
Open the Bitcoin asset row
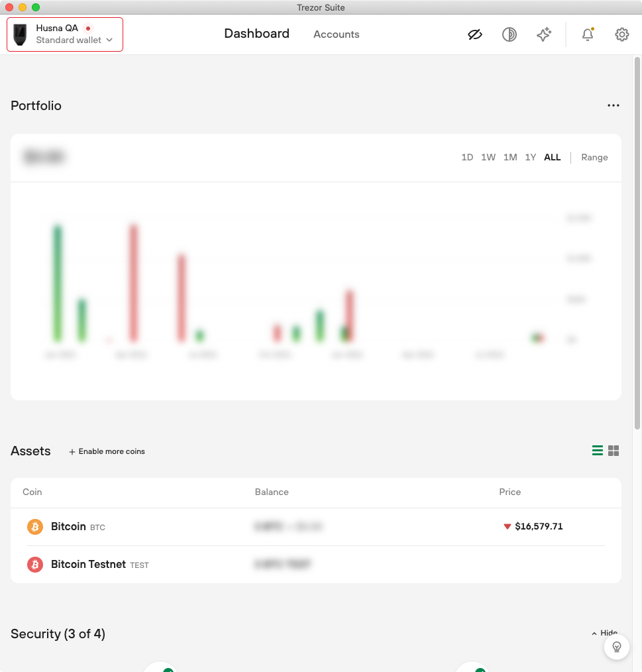tap(316, 527)
